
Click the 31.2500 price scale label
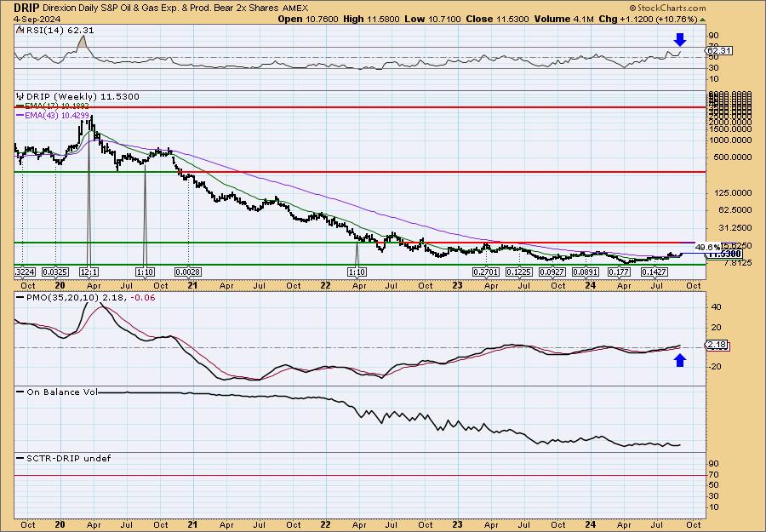[x=736, y=227]
